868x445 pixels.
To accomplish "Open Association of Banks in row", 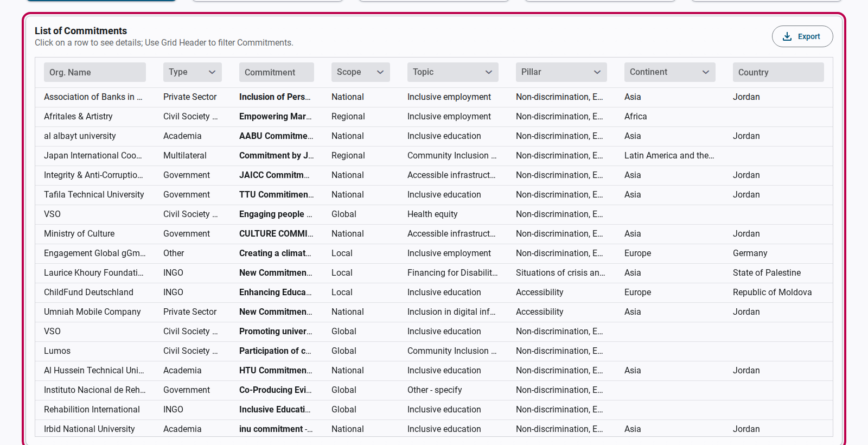I will [x=434, y=97].
